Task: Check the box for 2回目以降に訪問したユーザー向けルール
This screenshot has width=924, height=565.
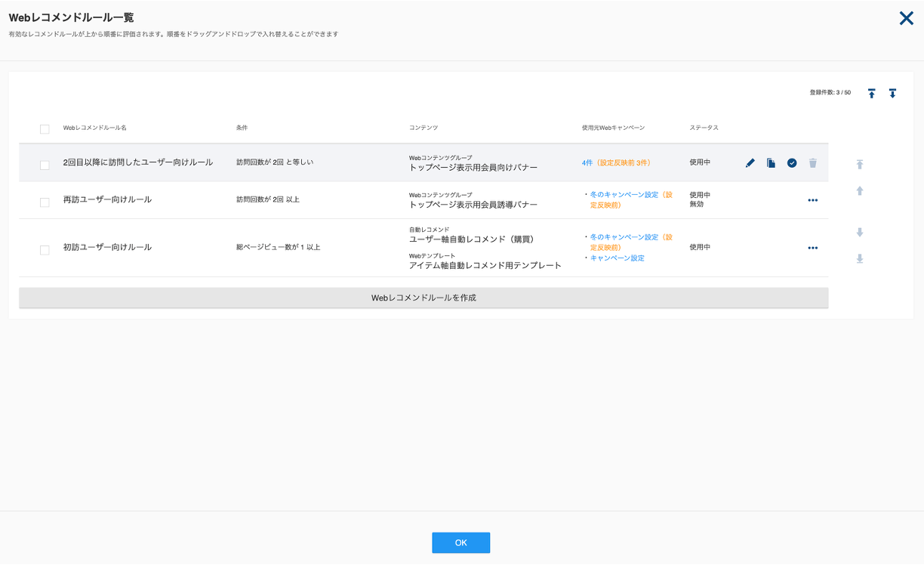Action: coord(45,165)
